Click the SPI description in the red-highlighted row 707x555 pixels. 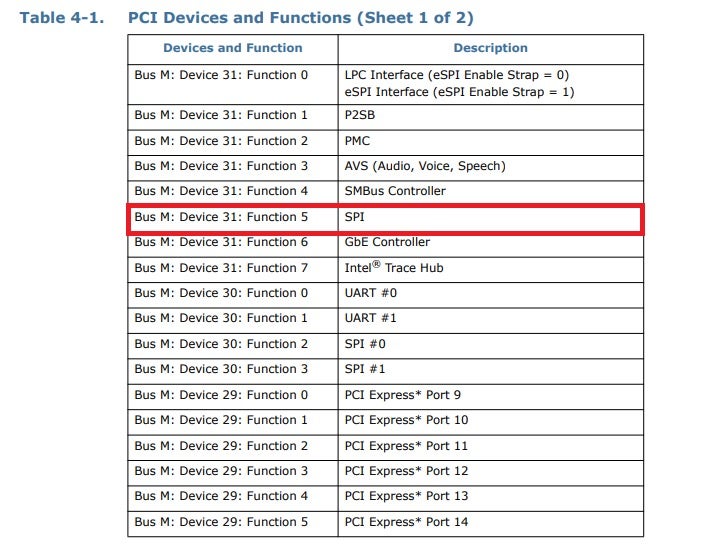coord(355,217)
